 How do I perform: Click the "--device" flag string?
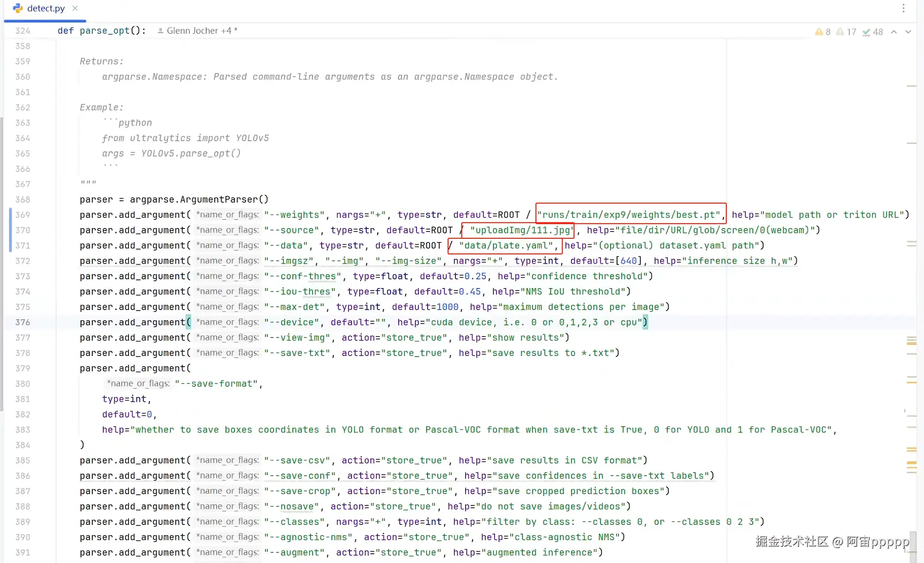coord(291,322)
